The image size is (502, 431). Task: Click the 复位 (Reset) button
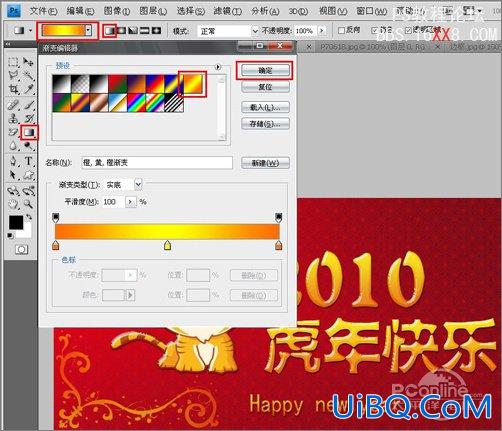coord(265,87)
